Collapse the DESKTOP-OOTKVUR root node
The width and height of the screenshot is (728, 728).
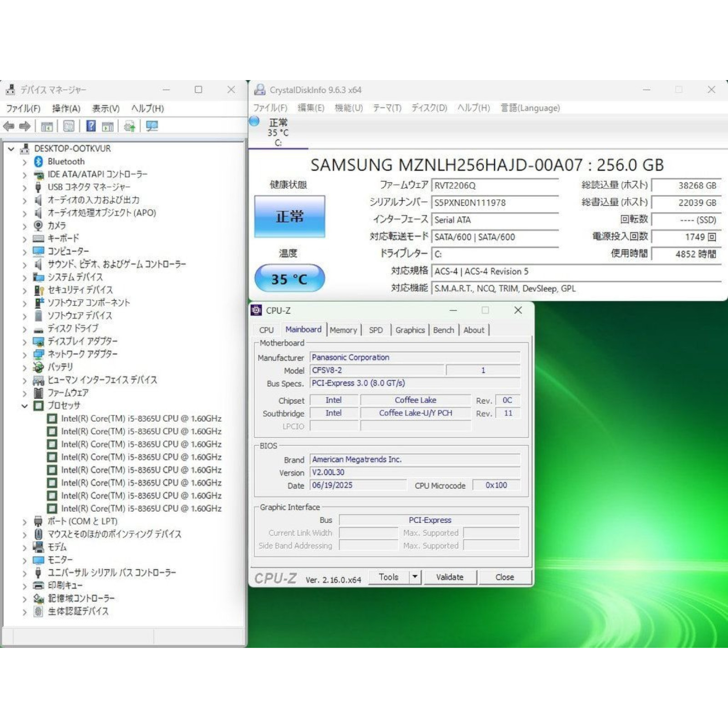[x=11, y=149]
